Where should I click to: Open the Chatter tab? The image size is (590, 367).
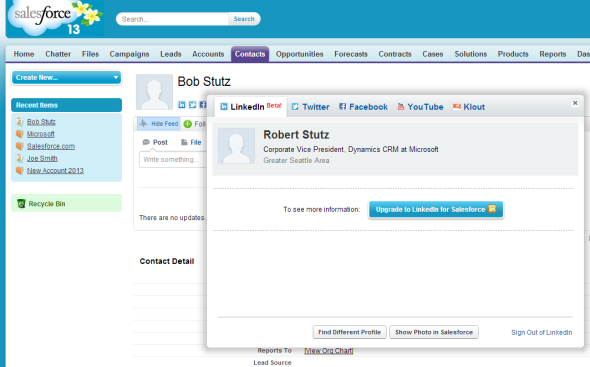[58, 54]
